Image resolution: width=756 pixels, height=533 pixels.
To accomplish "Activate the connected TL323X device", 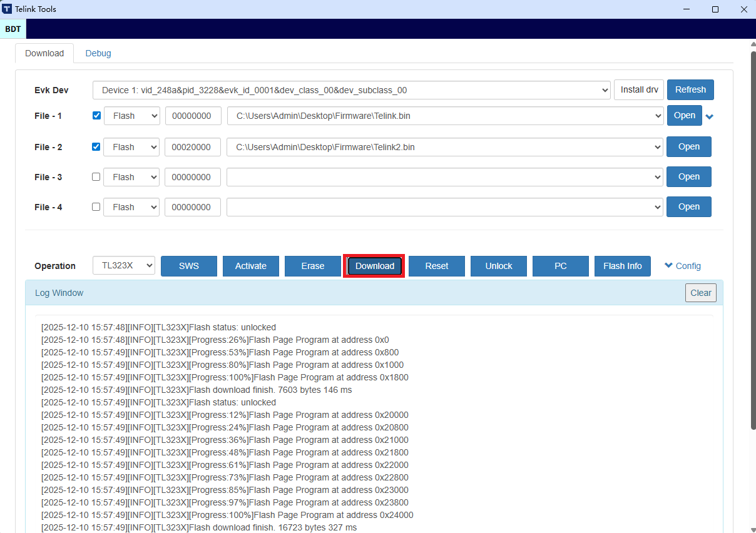I will tap(250, 266).
